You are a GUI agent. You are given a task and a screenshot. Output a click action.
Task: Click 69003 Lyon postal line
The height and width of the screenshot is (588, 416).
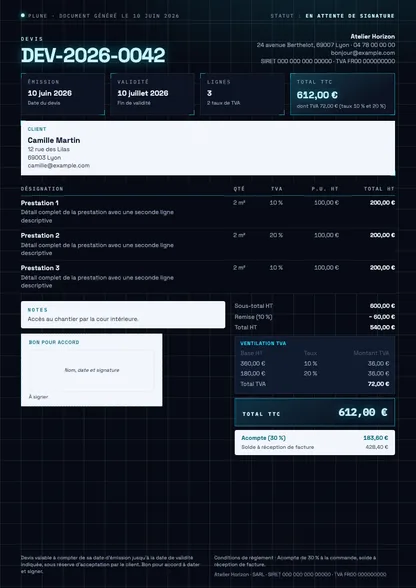coord(44,158)
